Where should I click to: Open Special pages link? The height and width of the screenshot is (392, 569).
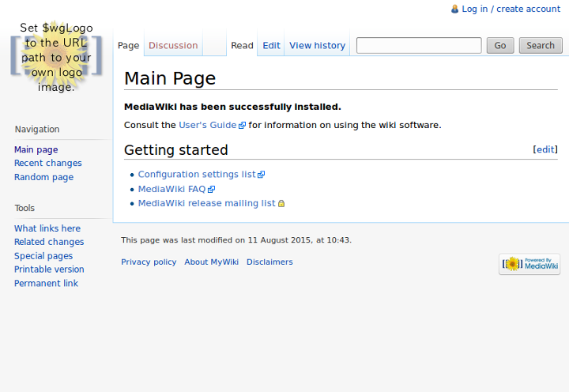click(43, 256)
